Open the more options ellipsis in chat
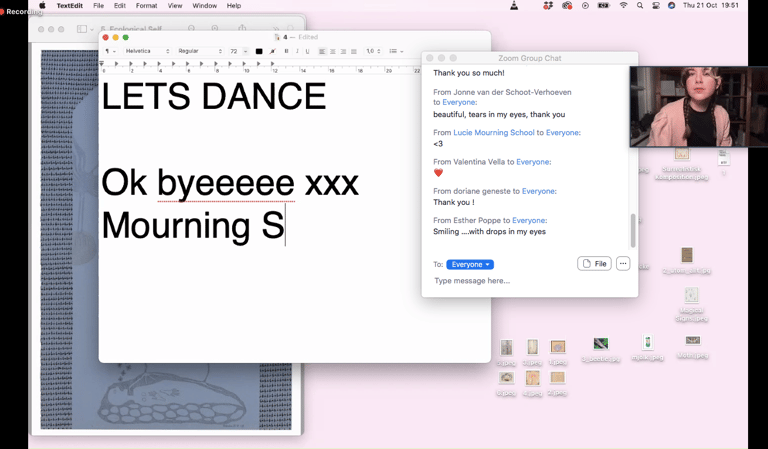 [x=623, y=264]
